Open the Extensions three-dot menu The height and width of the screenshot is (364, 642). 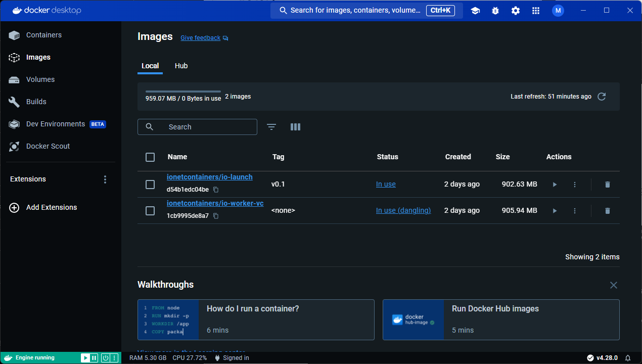coord(105,179)
